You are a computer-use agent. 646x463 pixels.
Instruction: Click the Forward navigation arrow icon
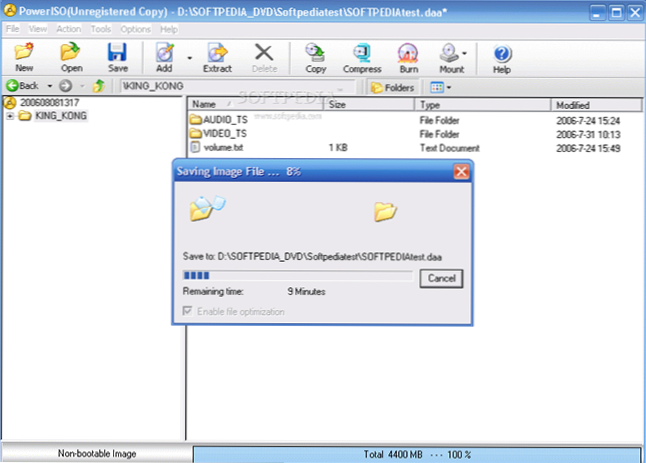click(66, 86)
